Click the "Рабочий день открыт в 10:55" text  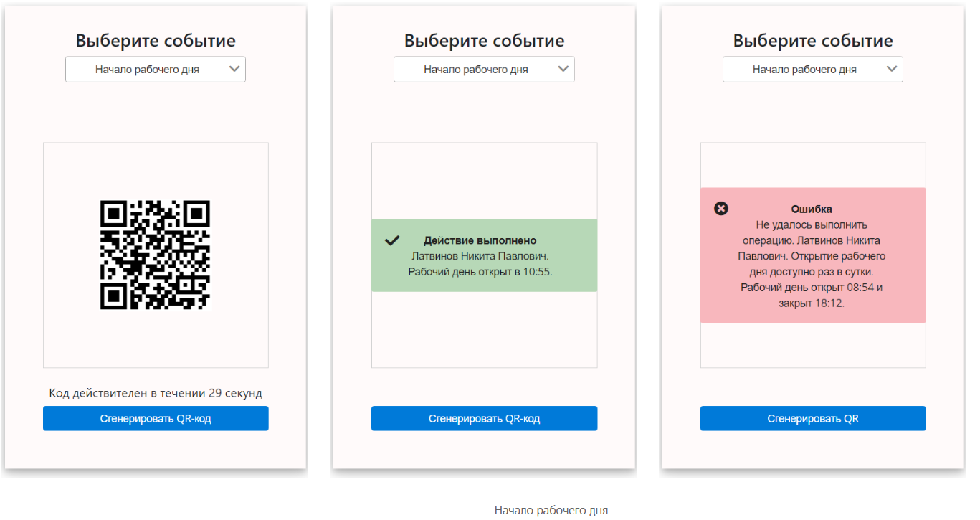[480, 272]
